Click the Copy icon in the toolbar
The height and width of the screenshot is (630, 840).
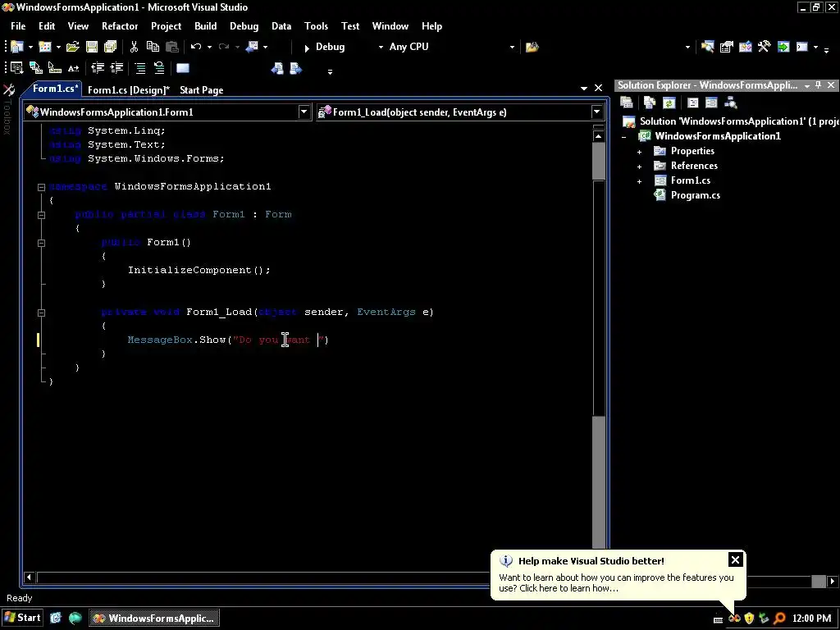tap(153, 47)
